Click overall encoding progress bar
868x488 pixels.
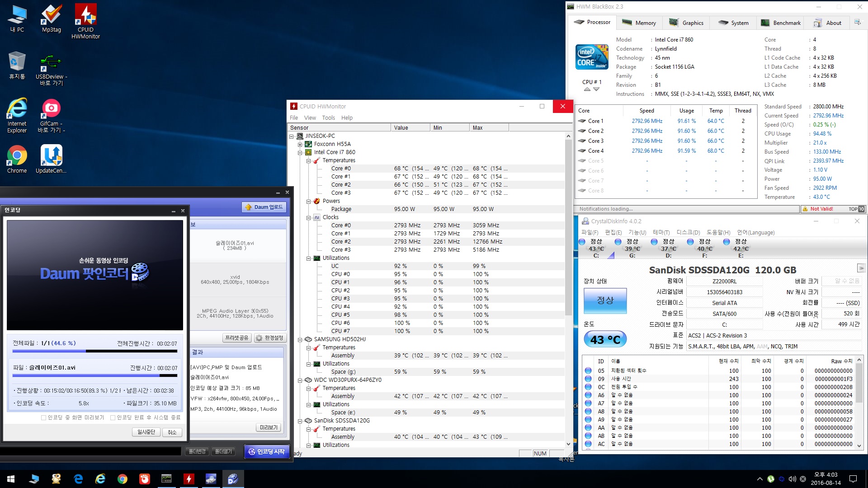click(95, 351)
